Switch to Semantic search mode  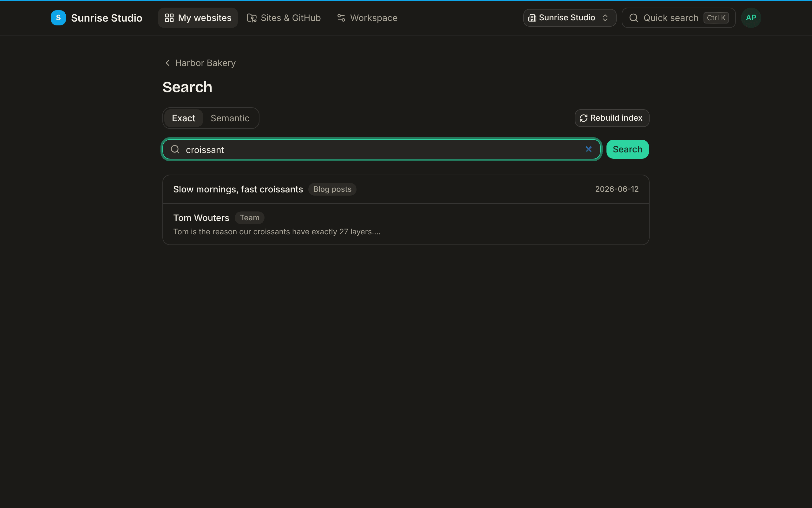230,118
